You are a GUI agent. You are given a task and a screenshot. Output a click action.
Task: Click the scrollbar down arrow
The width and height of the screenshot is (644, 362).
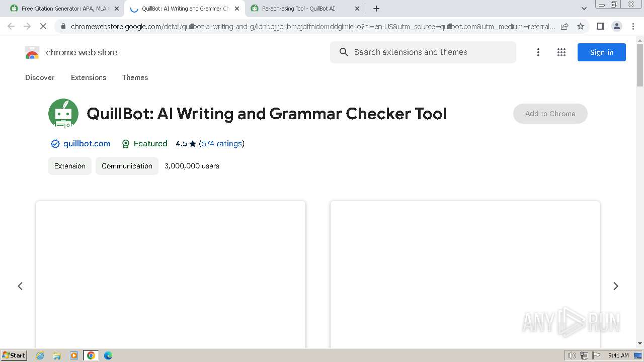640,343
